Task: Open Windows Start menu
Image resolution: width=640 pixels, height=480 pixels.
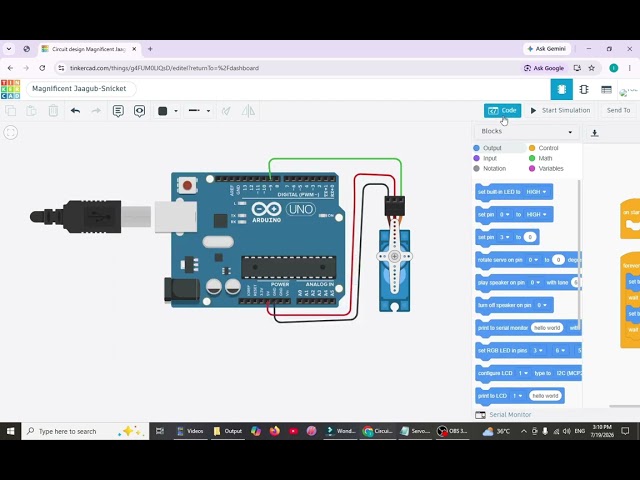Action: [x=11, y=431]
